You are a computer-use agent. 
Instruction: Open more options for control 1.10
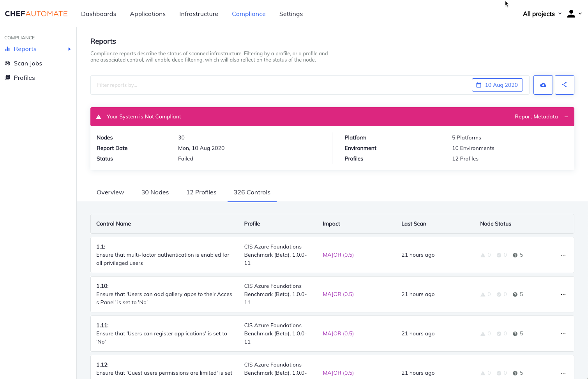[563, 294]
